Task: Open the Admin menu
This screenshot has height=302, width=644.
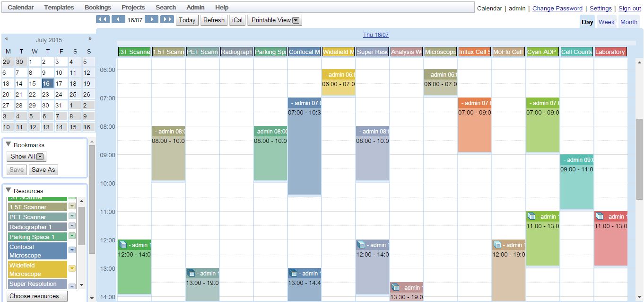Action: [195, 8]
